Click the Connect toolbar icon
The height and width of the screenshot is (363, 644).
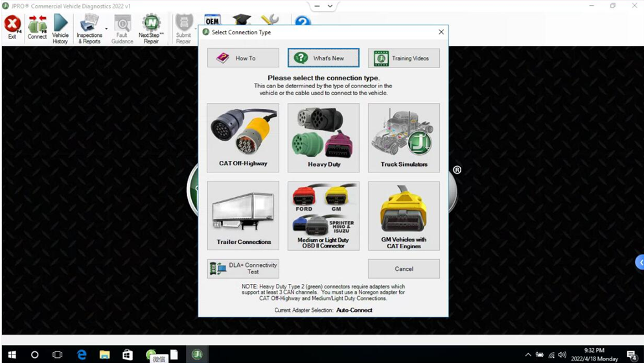(x=37, y=27)
